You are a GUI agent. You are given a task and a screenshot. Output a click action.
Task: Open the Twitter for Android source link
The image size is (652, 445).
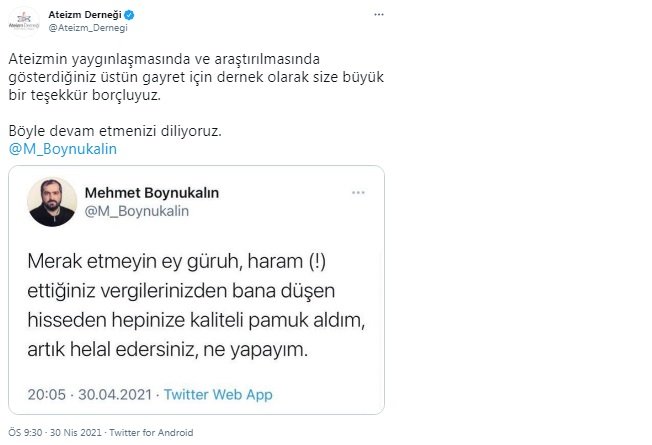(x=151, y=433)
